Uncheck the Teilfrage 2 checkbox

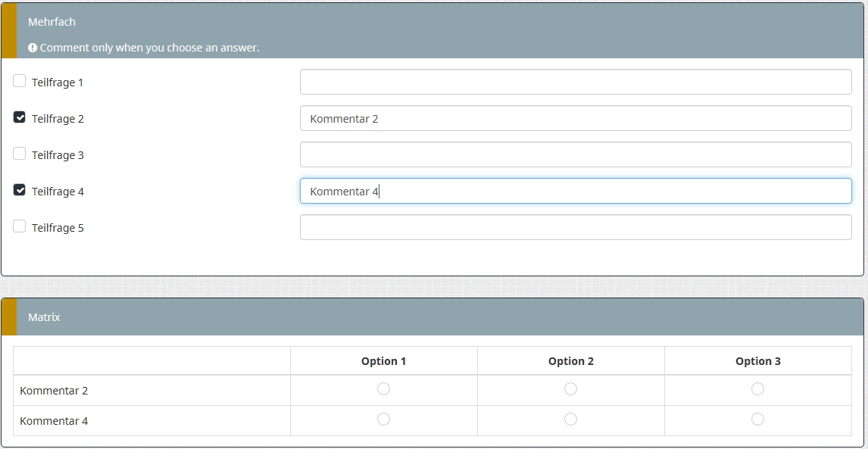[x=20, y=117]
